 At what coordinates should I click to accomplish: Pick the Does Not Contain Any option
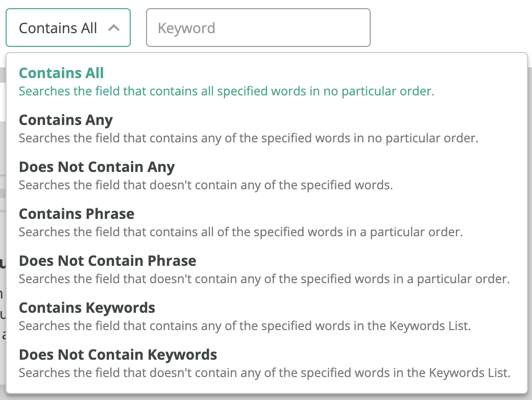[x=267, y=176]
